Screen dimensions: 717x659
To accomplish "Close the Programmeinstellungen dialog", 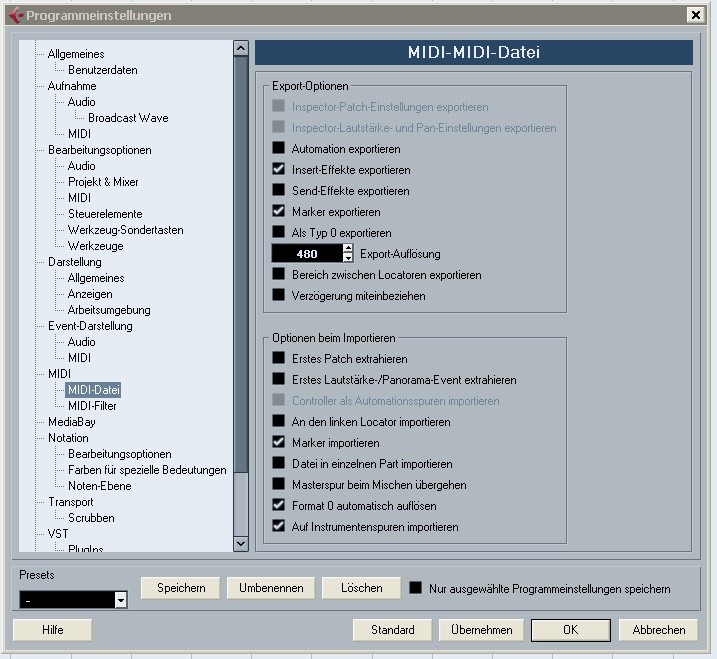I will (x=696, y=15).
